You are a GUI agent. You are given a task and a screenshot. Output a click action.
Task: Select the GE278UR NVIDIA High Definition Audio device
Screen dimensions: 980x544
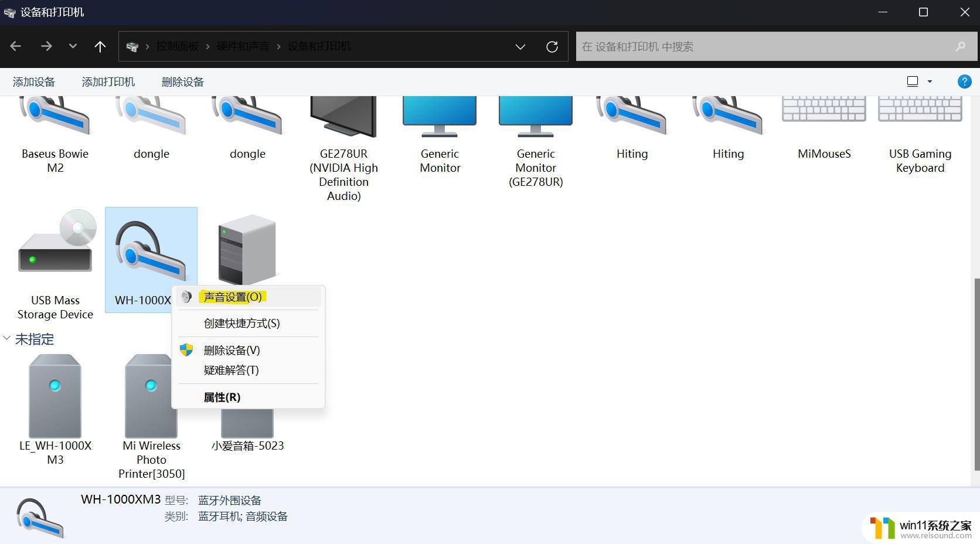point(343,149)
